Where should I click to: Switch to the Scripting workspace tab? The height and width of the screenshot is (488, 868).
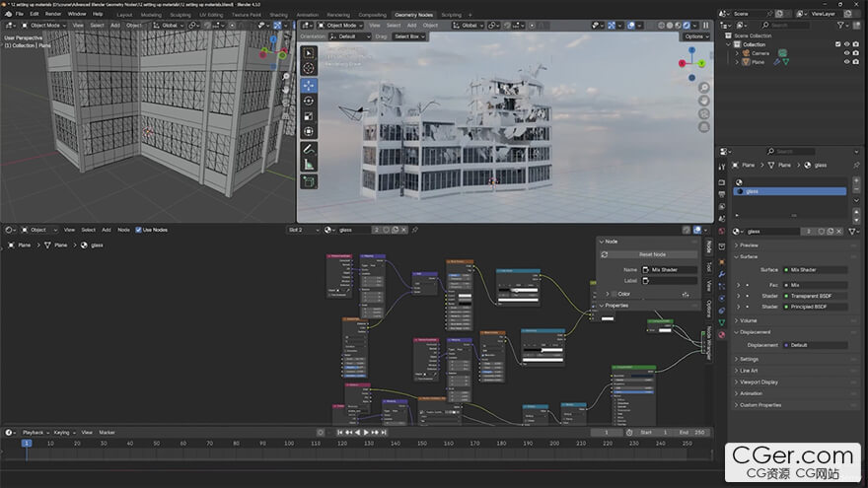click(x=451, y=15)
